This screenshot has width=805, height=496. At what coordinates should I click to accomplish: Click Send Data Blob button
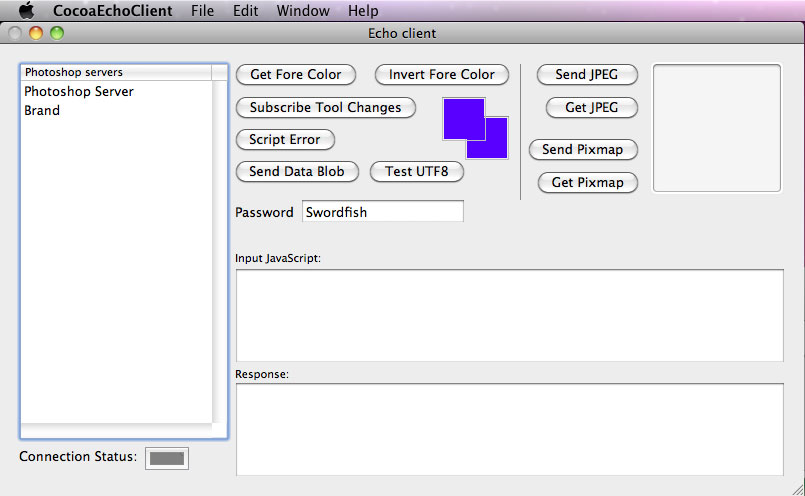pyautogui.click(x=297, y=171)
